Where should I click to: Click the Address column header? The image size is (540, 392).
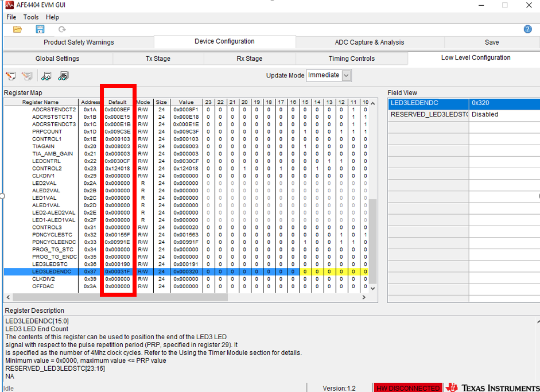(x=90, y=102)
